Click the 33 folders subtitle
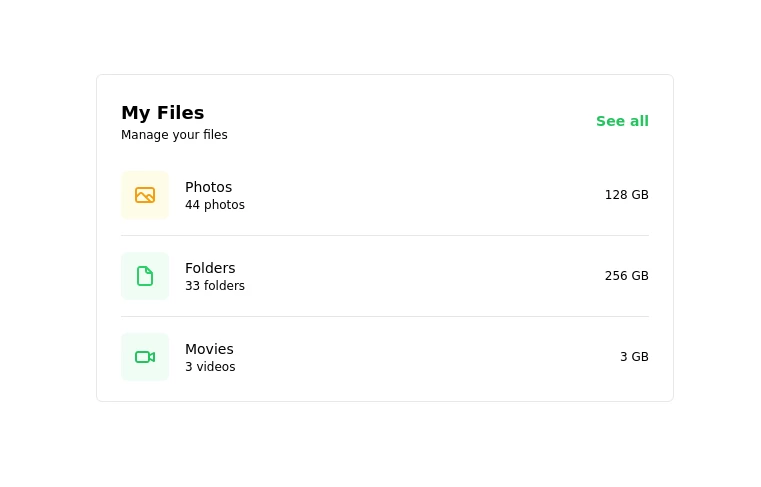Screen dimensions: 761x487 coord(214,286)
